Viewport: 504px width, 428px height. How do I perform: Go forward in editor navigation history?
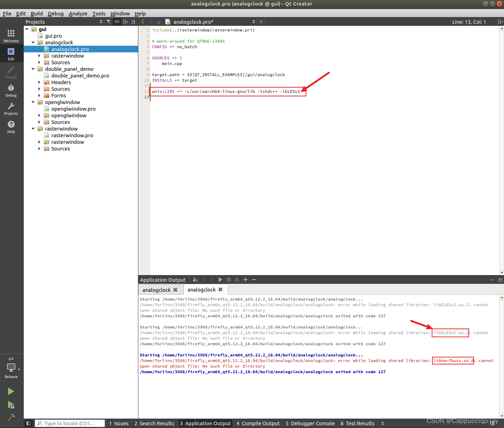[151, 22]
